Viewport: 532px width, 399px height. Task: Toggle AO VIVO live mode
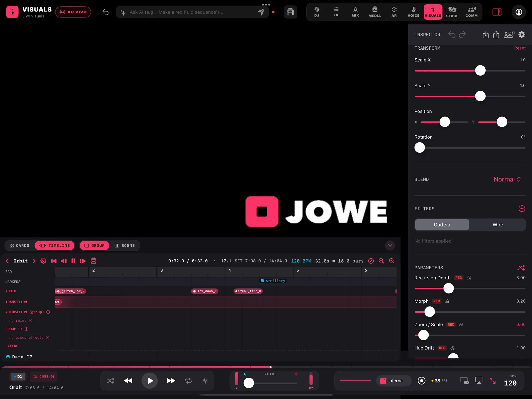click(73, 12)
